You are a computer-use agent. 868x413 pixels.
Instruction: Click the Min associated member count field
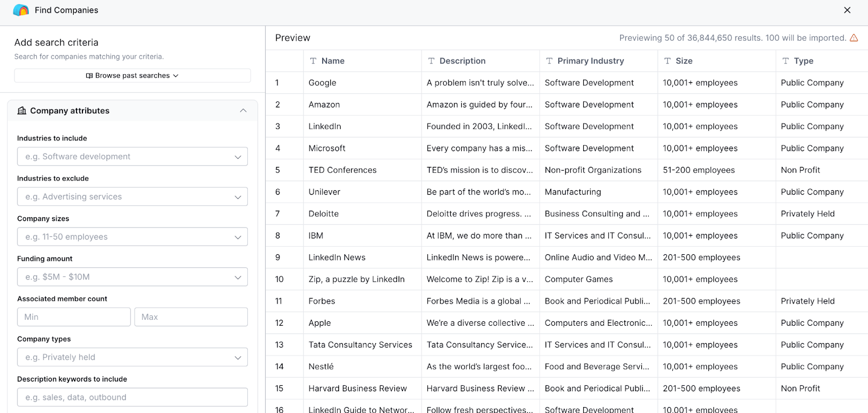[x=74, y=317]
